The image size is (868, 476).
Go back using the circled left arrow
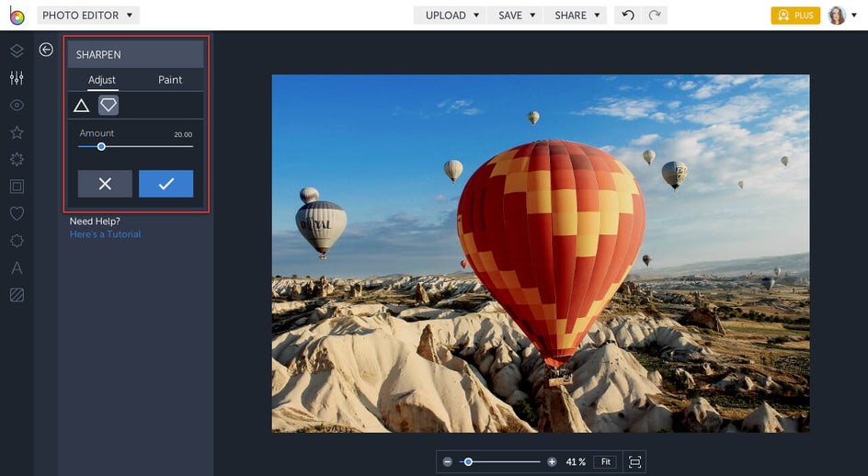click(46, 50)
